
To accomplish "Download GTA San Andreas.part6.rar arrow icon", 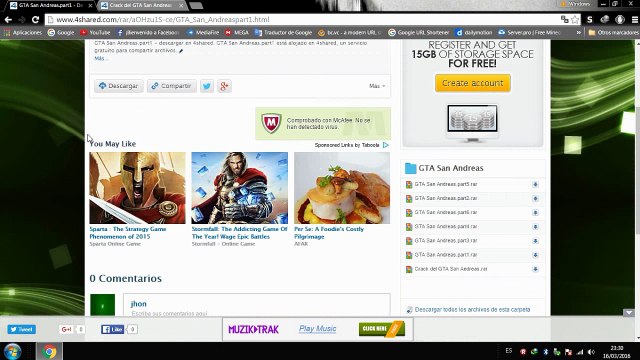I will pos(535,213).
